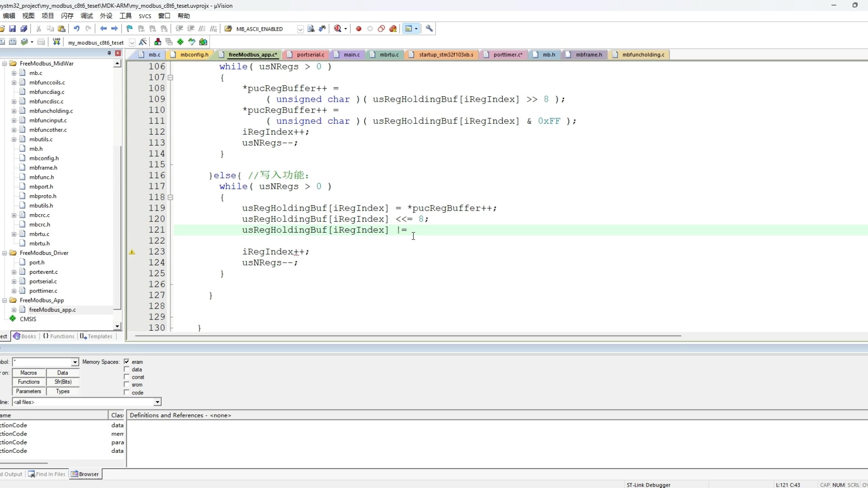Open the my_modbus_c8t6_teset target dropdown

(x=132, y=42)
